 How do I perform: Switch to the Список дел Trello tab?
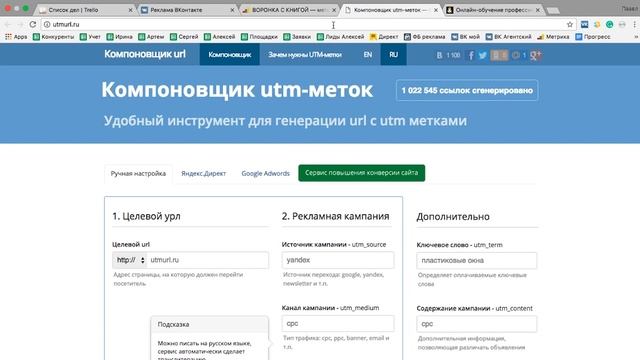coord(85,10)
